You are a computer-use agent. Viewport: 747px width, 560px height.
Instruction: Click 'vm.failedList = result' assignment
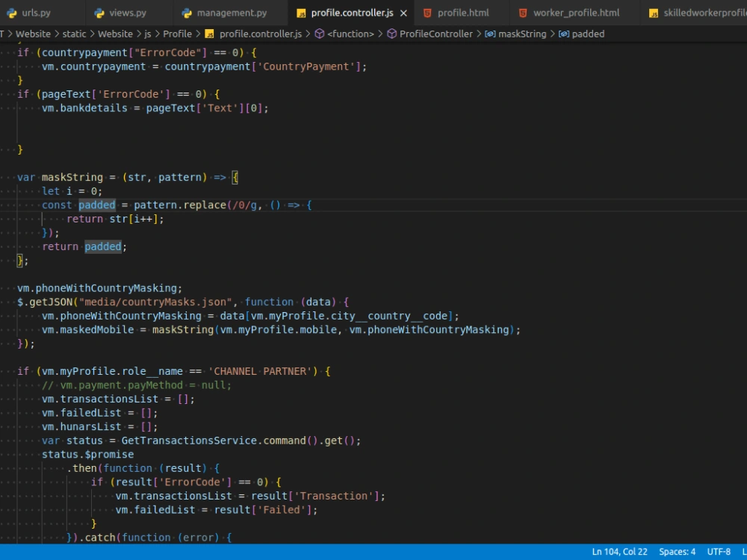tap(217, 510)
